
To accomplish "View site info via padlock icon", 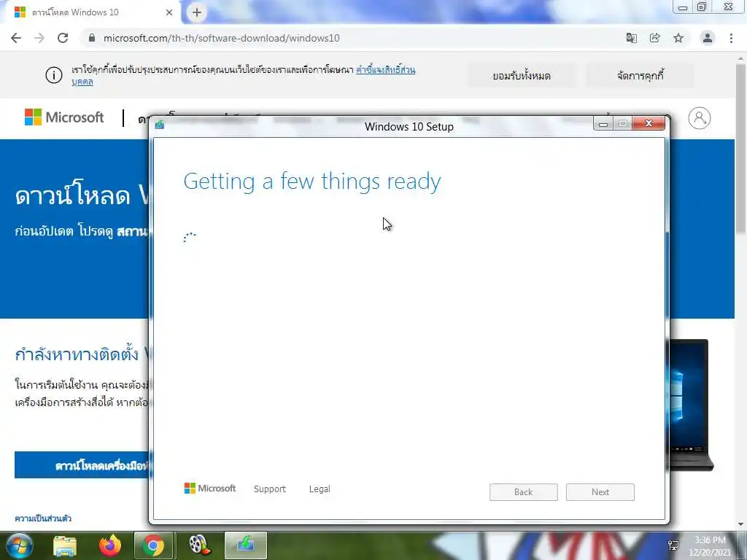I will 92,38.
